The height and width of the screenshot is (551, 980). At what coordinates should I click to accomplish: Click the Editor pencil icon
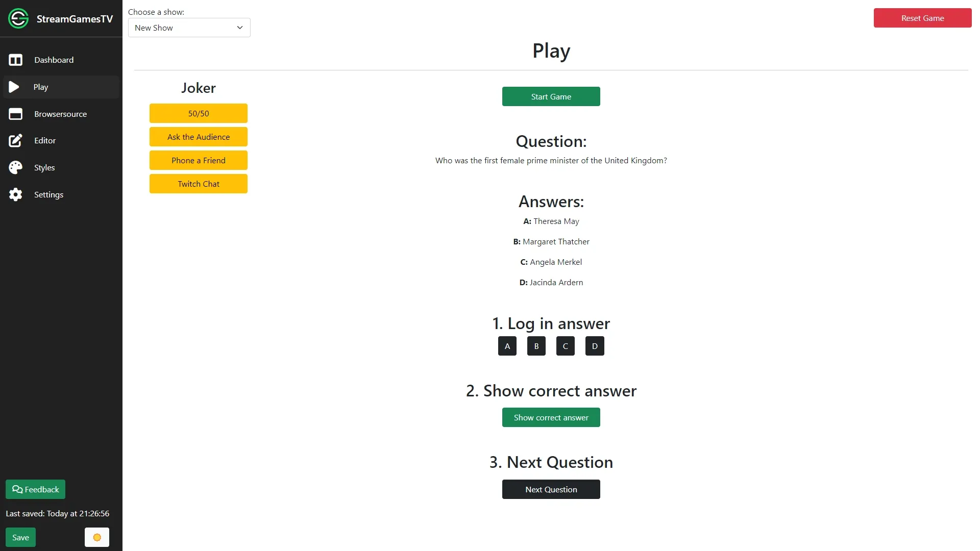tap(15, 141)
